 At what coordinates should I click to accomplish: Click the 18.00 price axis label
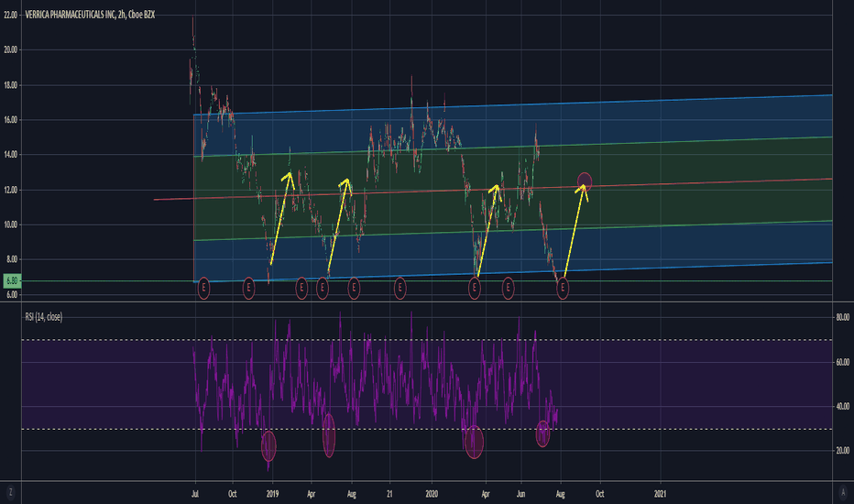click(x=10, y=85)
